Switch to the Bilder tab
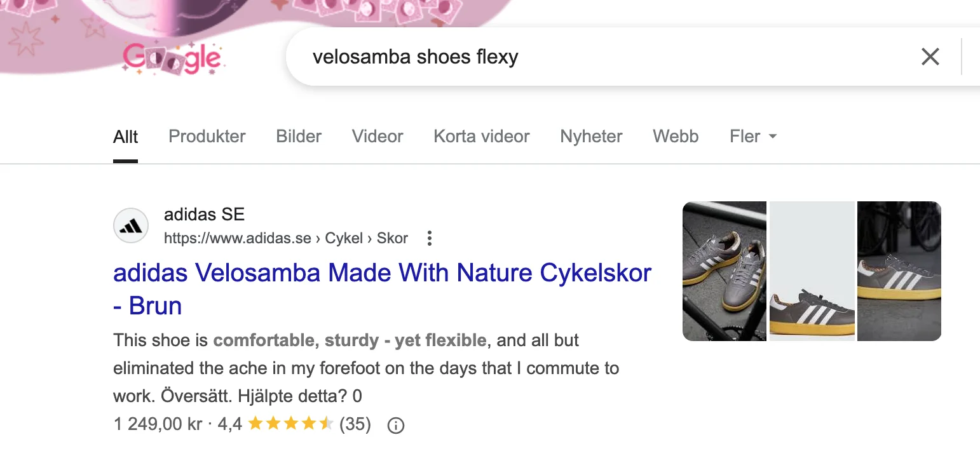 click(299, 137)
